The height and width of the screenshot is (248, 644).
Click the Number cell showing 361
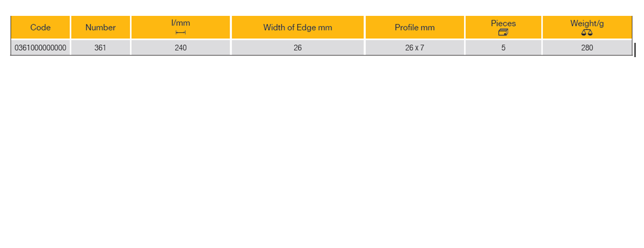coord(100,48)
